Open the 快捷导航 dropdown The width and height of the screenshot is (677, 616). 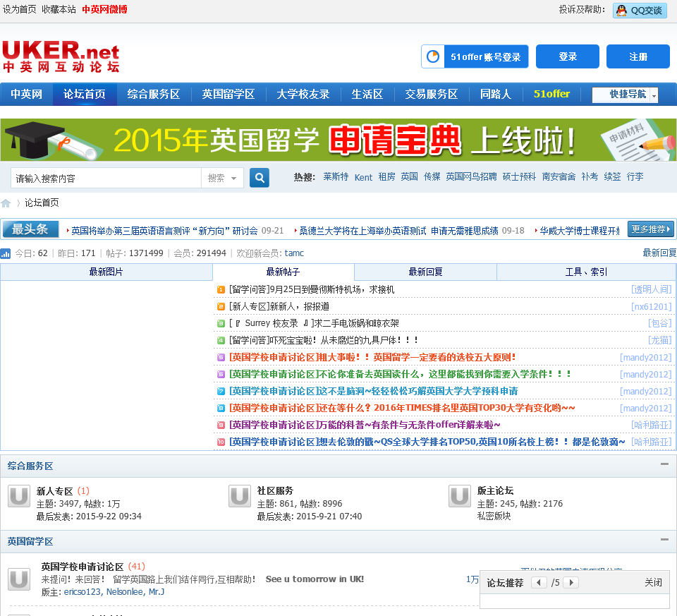[x=626, y=95]
